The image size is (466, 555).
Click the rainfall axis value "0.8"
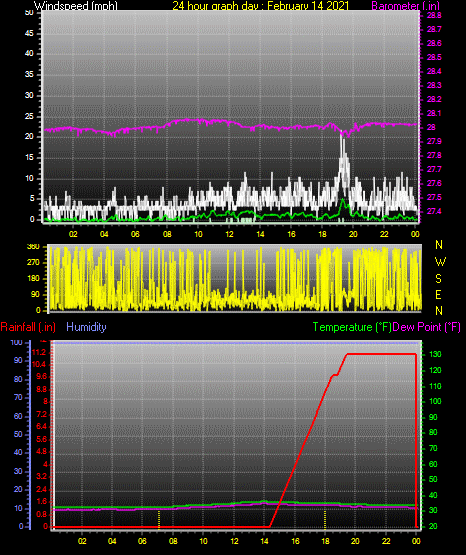click(x=42, y=514)
